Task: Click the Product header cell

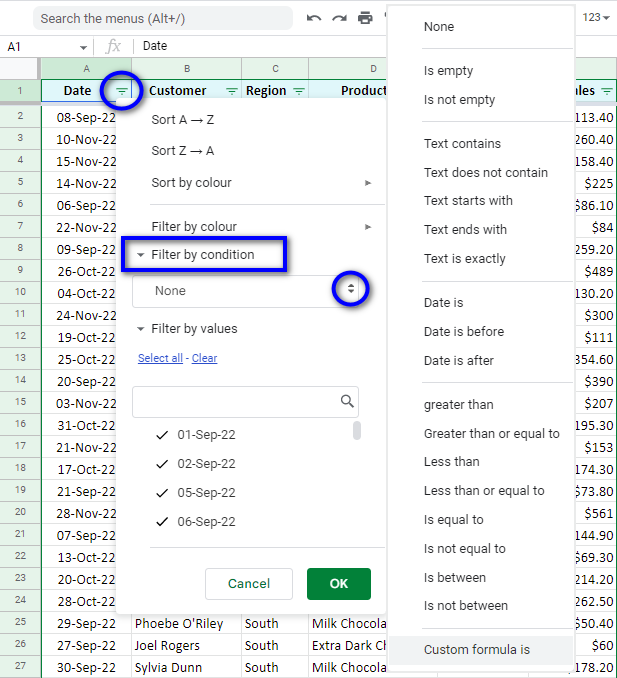Action: [348, 91]
